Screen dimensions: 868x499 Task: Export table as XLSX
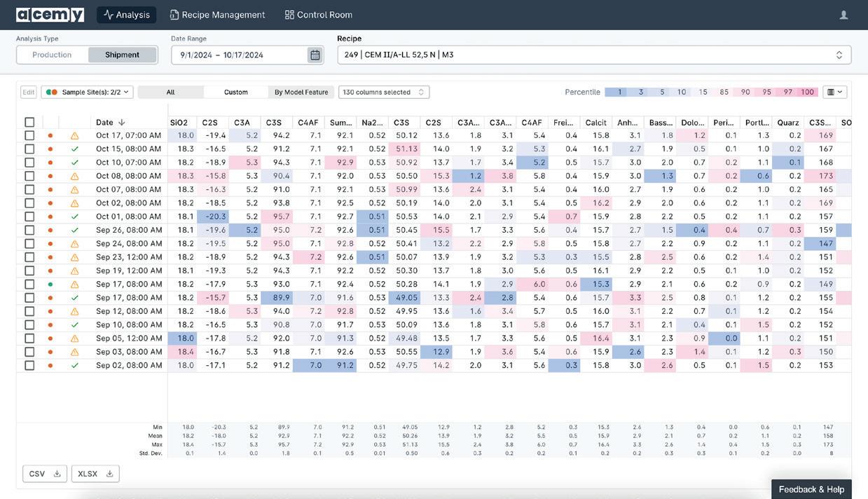pyautogui.click(x=95, y=474)
